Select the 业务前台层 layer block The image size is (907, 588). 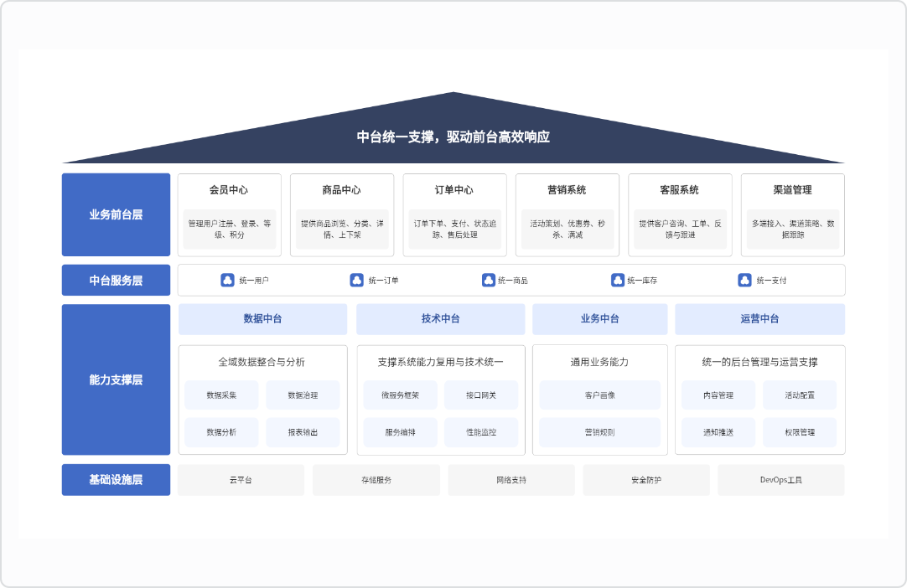117,214
